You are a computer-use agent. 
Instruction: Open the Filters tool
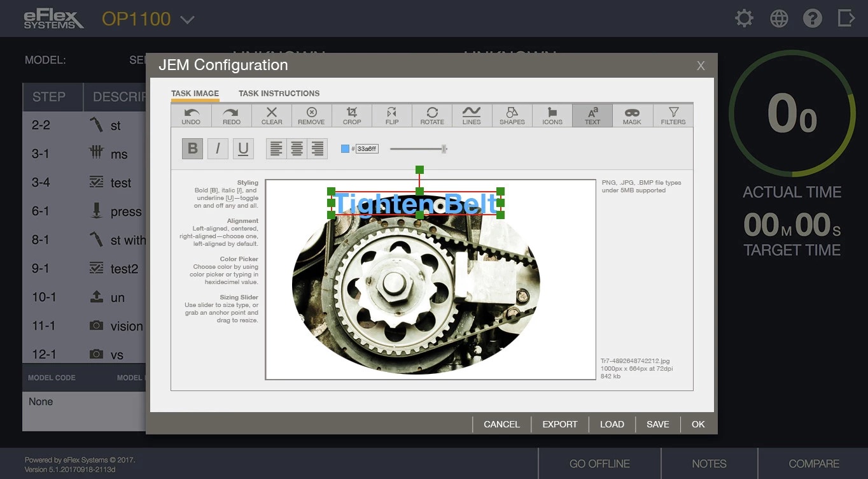click(673, 115)
